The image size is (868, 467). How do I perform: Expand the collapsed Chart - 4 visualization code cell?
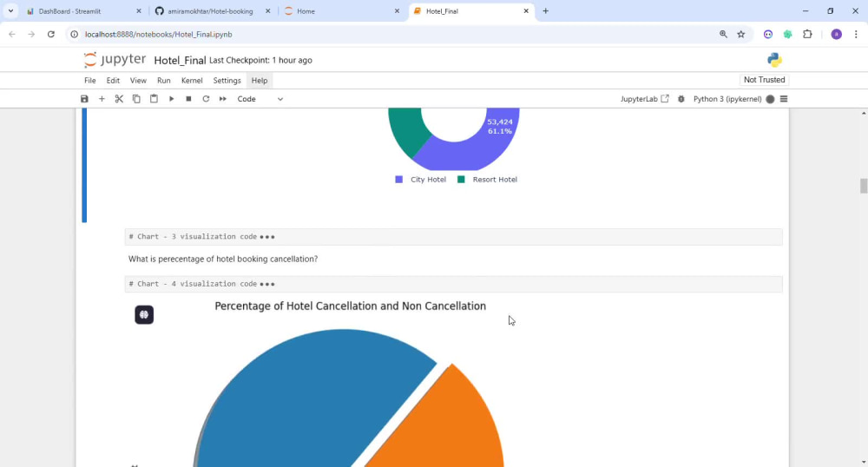coord(267,284)
